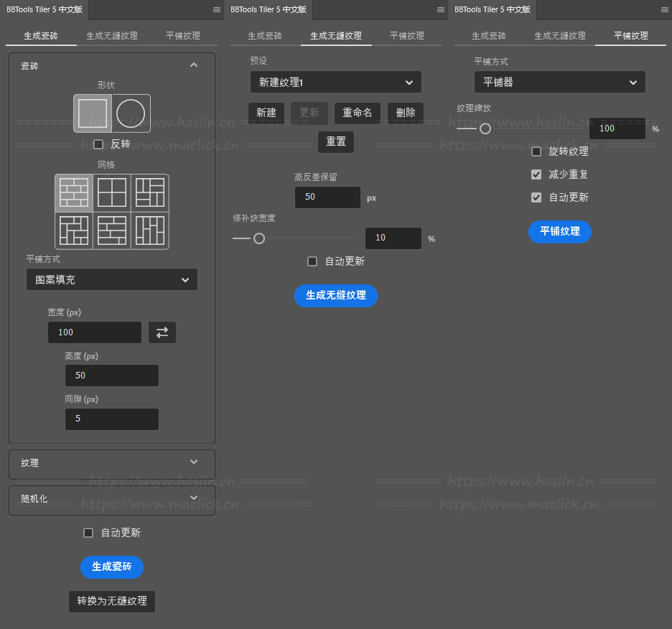
Task: Select the circle tile shape
Action: [x=131, y=113]
